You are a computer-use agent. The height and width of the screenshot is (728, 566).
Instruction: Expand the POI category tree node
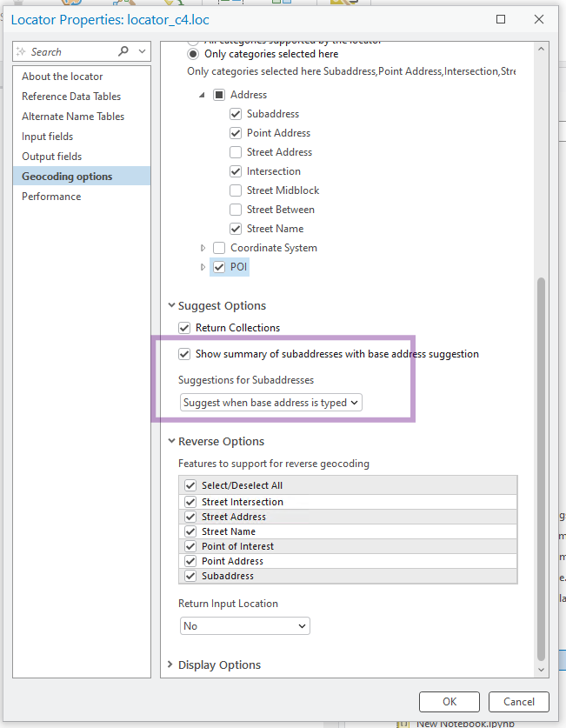tap(203, 267)
